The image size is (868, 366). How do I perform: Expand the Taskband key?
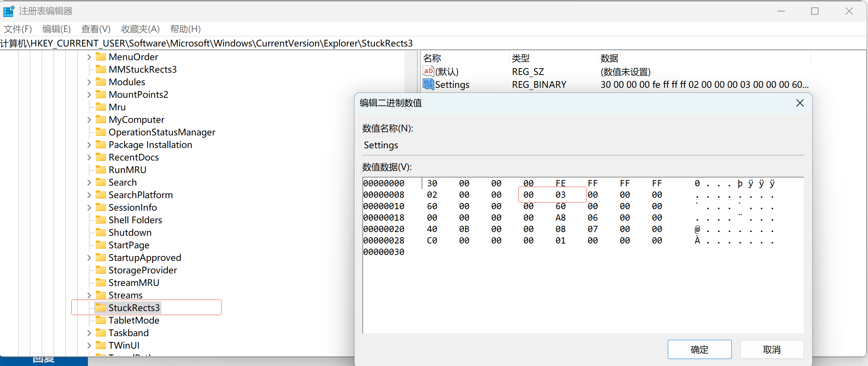[89, 333]
